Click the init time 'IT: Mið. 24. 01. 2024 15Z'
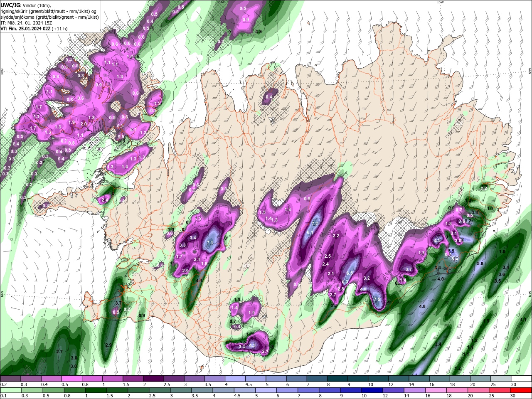532x399 pixels. pyautogui.click(x=25, y=23)
